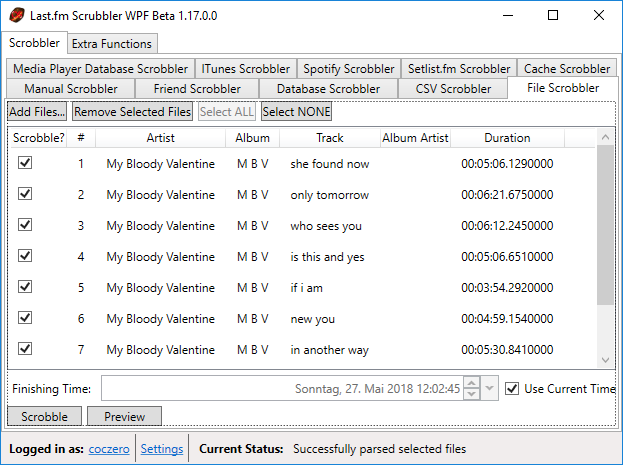Click the Scrobble? column header
This screenshot has height=465, width=623.
pos(39,138)
